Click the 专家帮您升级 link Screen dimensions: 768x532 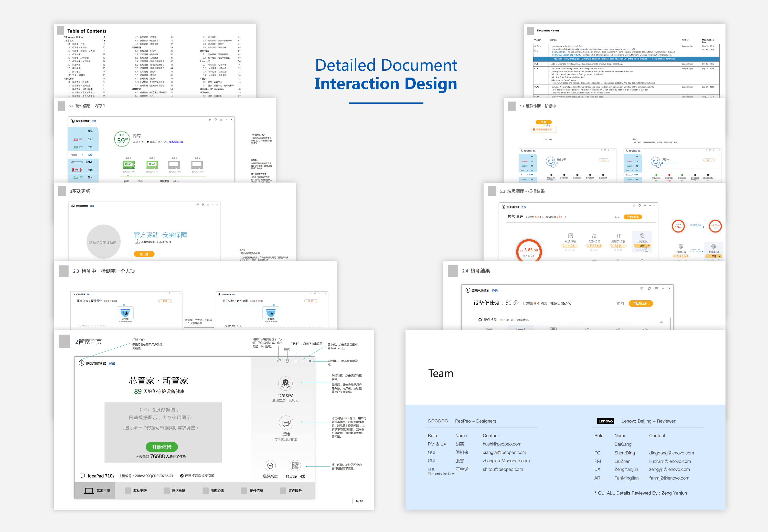176,142
